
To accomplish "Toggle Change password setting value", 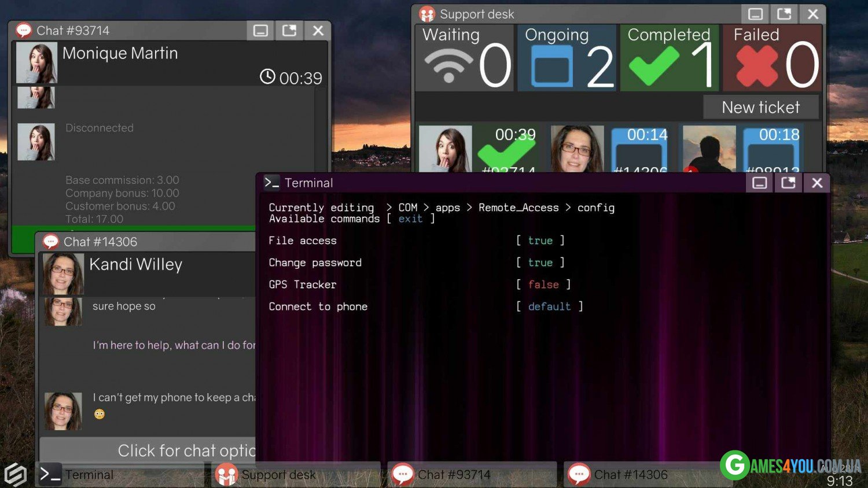I will tap(540, 263).
